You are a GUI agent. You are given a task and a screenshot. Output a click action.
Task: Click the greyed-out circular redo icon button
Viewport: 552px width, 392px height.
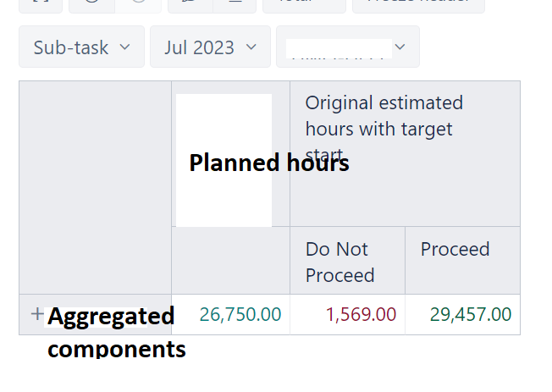click(137, 4)
